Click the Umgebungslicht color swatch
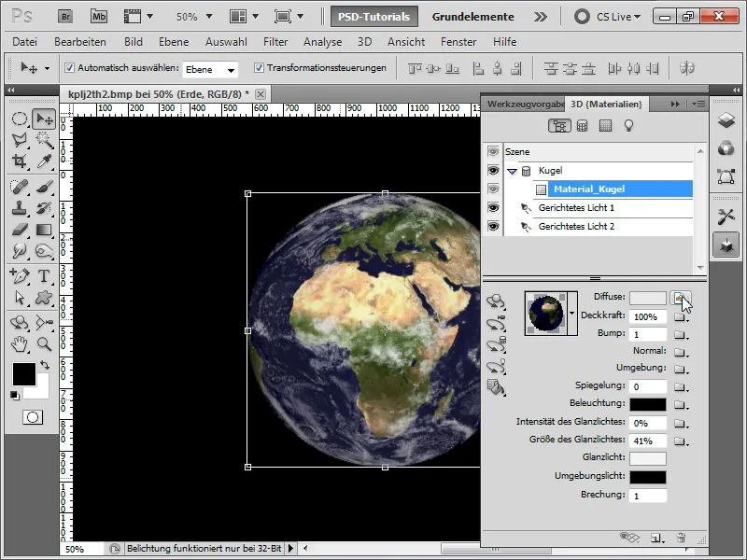Viewport: 747px width, 560px height. coord(647,477)
